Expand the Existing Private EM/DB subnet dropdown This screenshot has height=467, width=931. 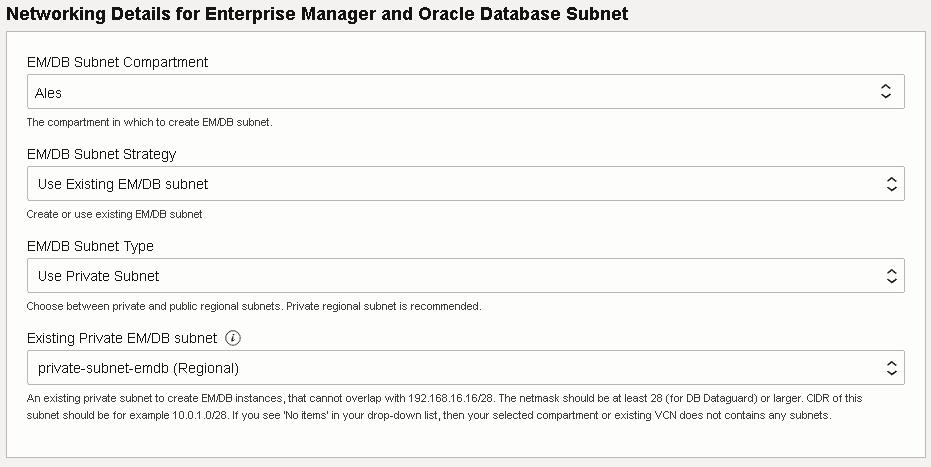pyautogui.click(x=465, y=368)
